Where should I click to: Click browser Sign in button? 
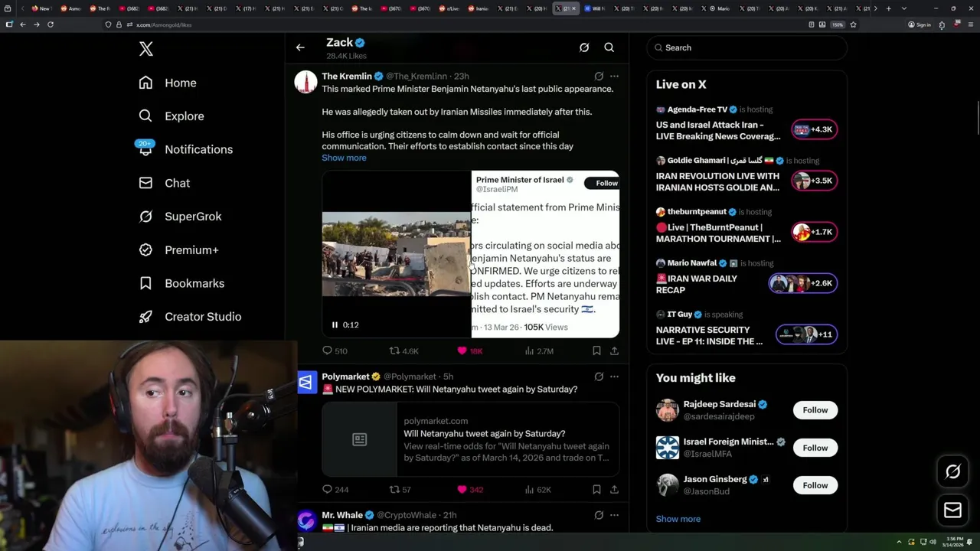[919, 24]
